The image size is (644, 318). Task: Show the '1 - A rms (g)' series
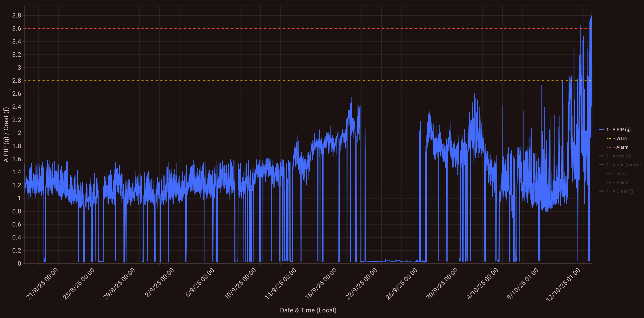coord(618,156)
